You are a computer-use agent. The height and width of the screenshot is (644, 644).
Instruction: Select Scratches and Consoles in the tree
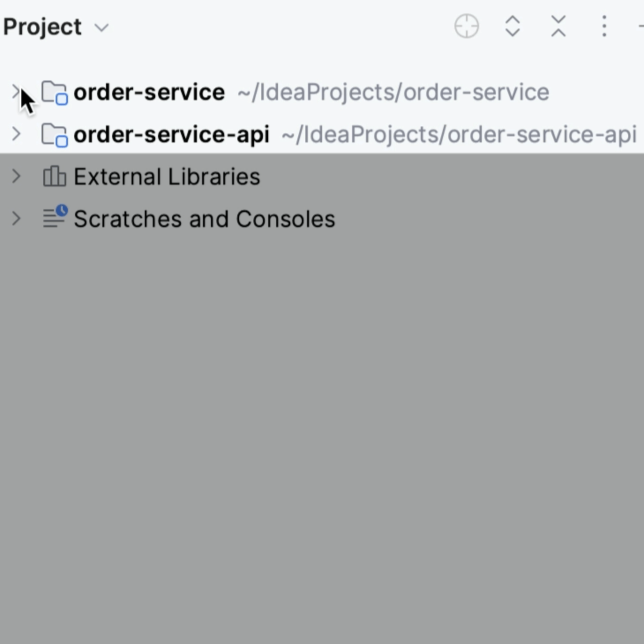pos(204,218)
